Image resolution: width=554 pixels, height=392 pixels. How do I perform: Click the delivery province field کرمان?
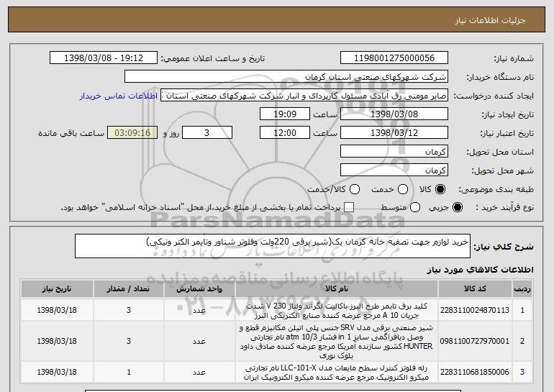click(394, 152)
